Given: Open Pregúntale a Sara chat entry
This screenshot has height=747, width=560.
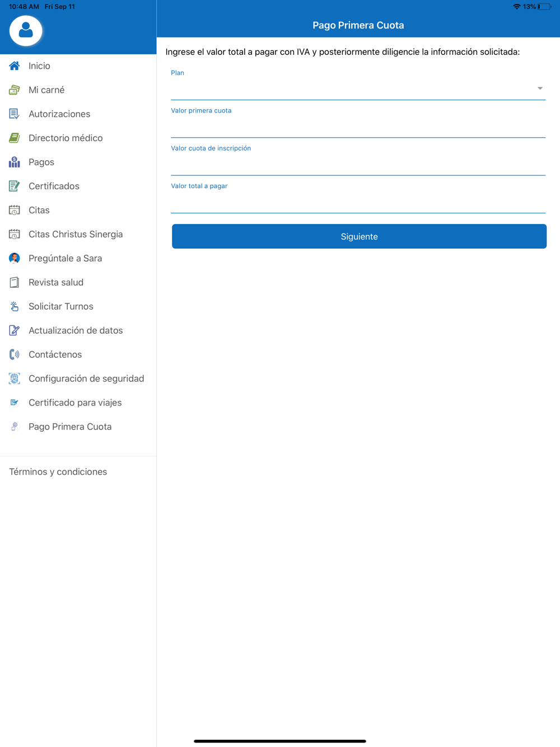Looking at the screenshot, I should tap(78, 258).
